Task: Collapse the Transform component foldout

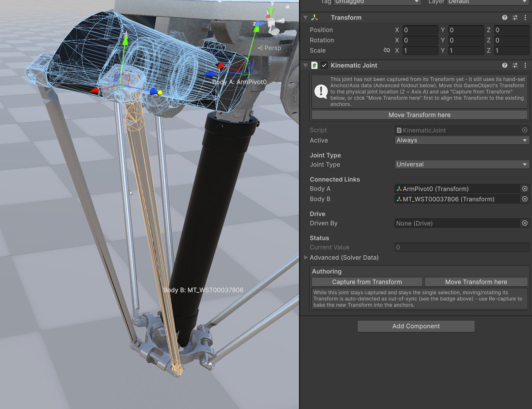Action: click(305, 17)
